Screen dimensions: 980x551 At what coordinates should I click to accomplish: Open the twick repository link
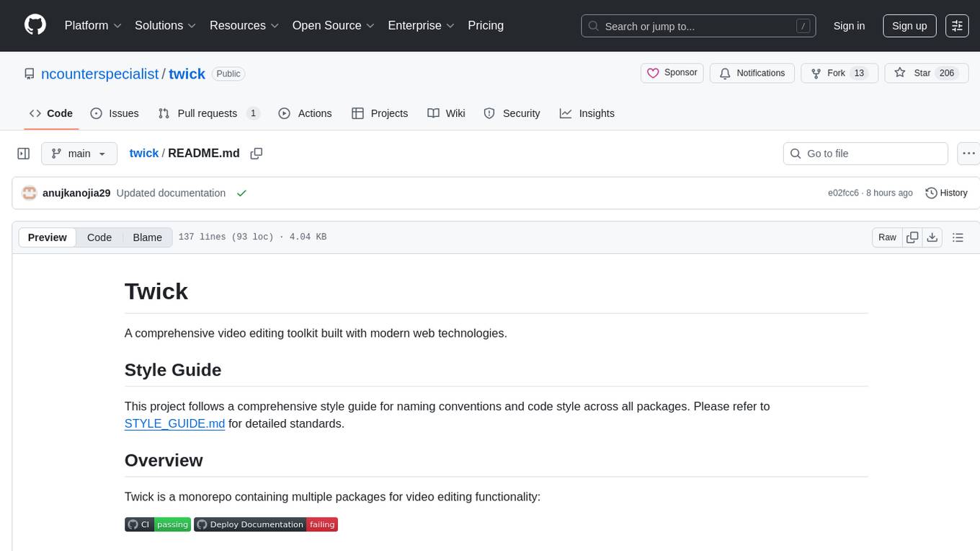coord(187,74)
